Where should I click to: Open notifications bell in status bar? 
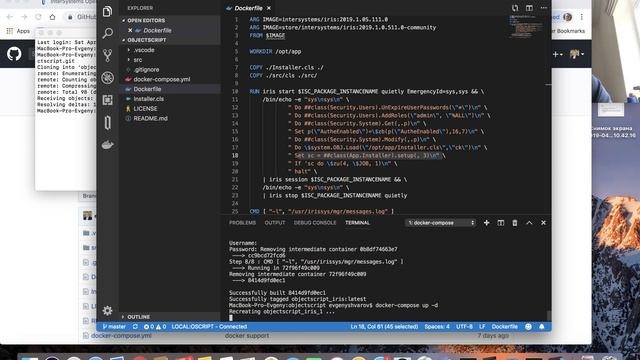click(542, 327)
